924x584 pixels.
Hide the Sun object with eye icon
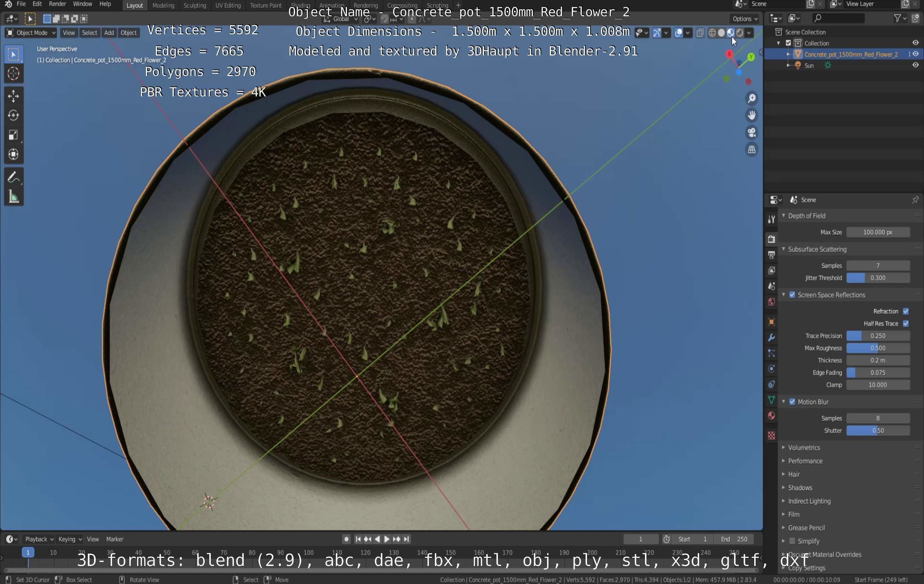coord(915,65)
